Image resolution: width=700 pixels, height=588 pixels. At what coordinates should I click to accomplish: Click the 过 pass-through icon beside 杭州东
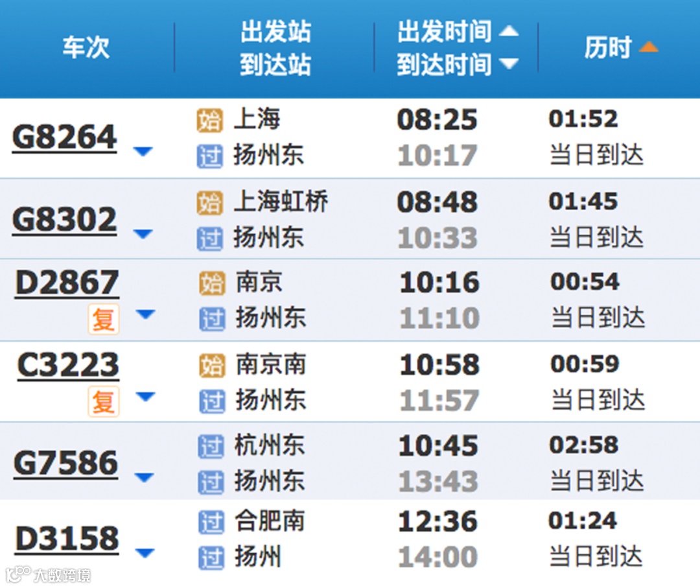point(211,447)
